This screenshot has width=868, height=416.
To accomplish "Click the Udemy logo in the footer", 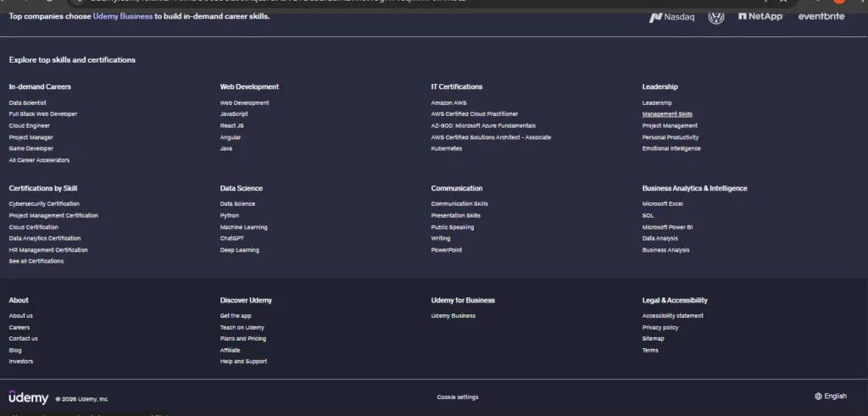I will (29, 397).
